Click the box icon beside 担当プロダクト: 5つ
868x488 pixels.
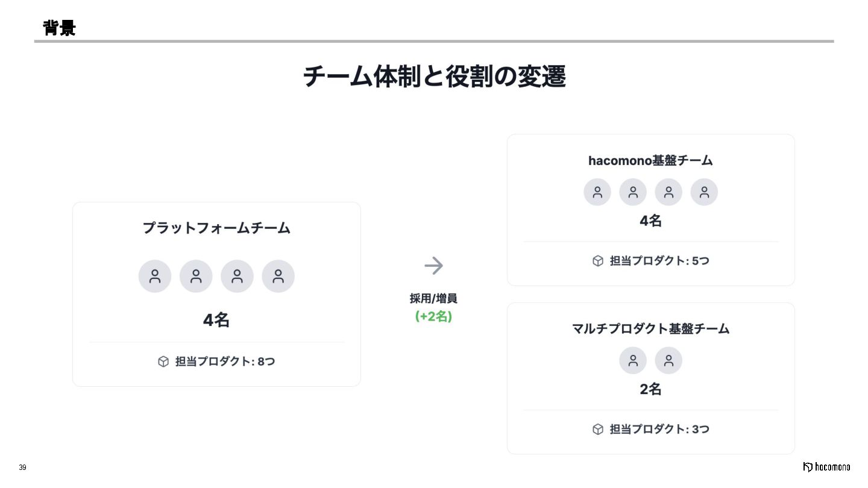point(598,261)
